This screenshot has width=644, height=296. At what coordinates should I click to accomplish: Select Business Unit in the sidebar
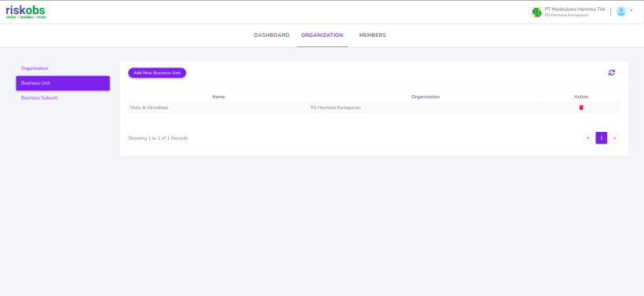[63, 83]
